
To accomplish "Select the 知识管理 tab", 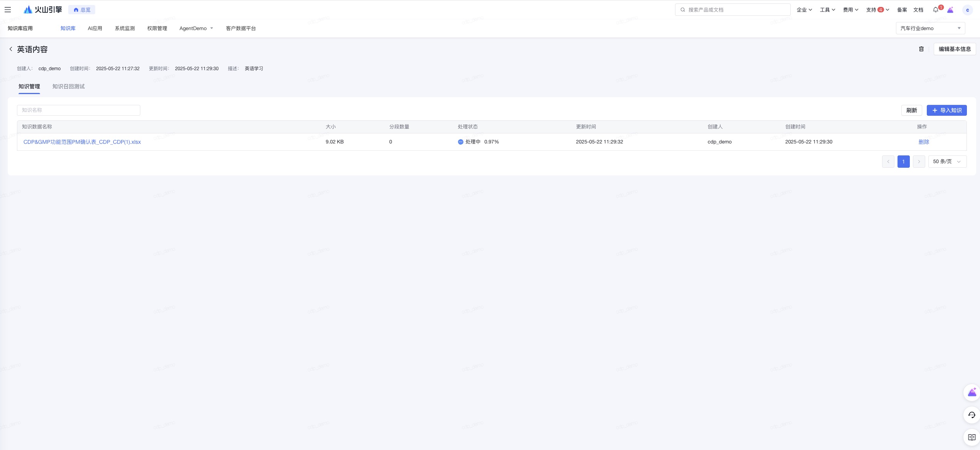I will pos(29,86).
